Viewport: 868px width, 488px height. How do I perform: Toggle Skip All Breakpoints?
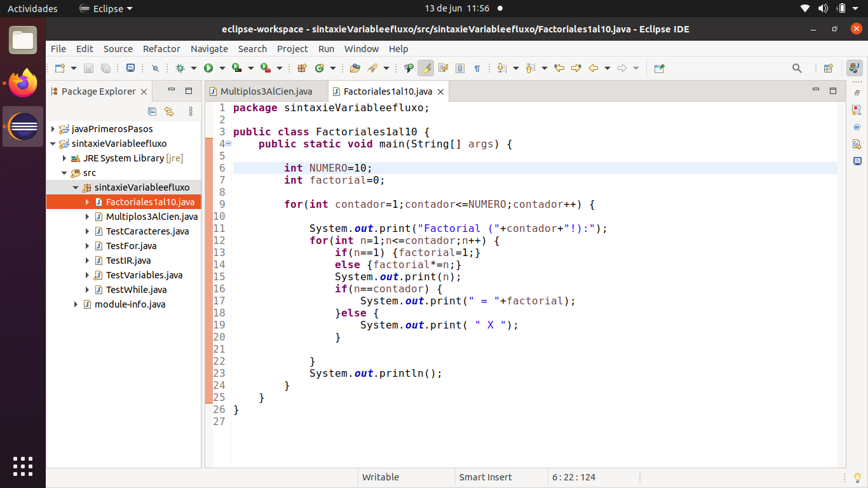(x=155, y=68)
